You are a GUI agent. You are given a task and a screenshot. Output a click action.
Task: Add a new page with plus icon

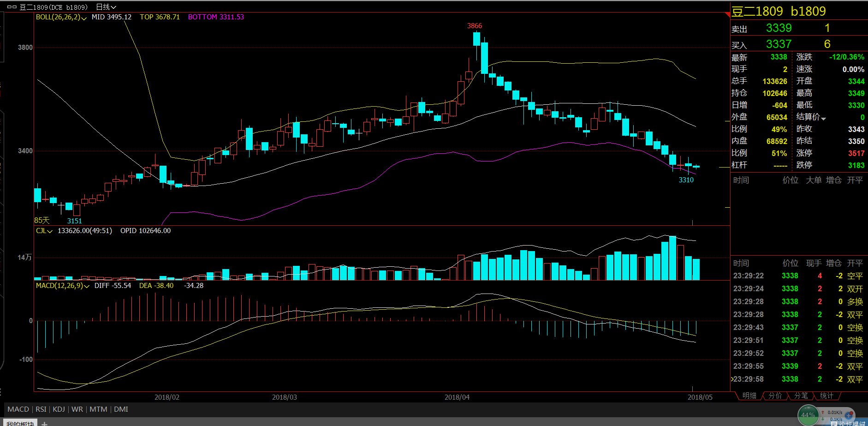tap(44, 423)
